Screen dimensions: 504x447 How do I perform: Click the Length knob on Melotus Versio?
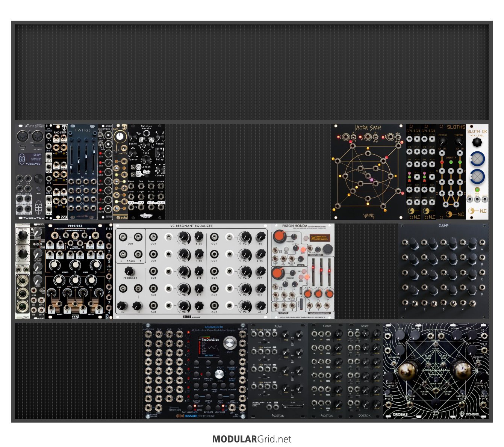click(145, 160)
